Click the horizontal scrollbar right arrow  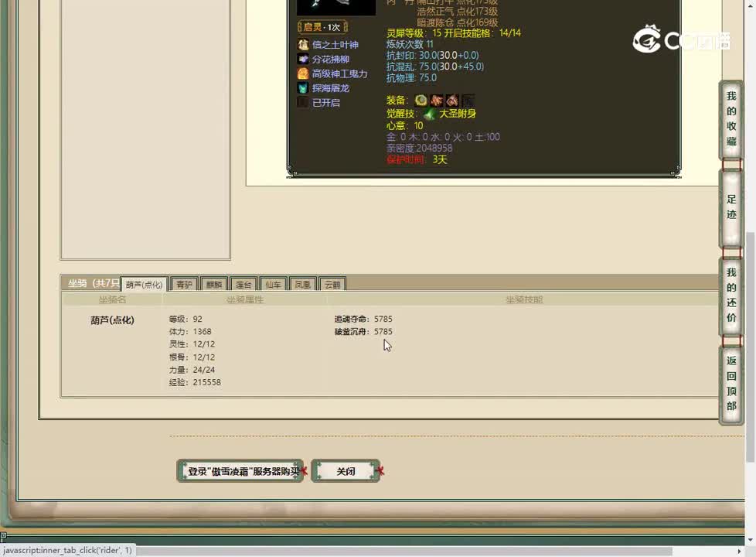tap(739, 552)
